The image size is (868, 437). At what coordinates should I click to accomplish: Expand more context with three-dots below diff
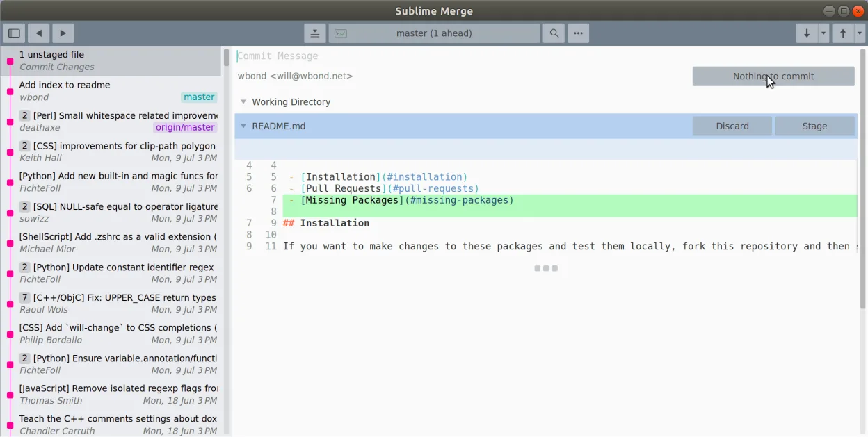[x=546, y=268]
